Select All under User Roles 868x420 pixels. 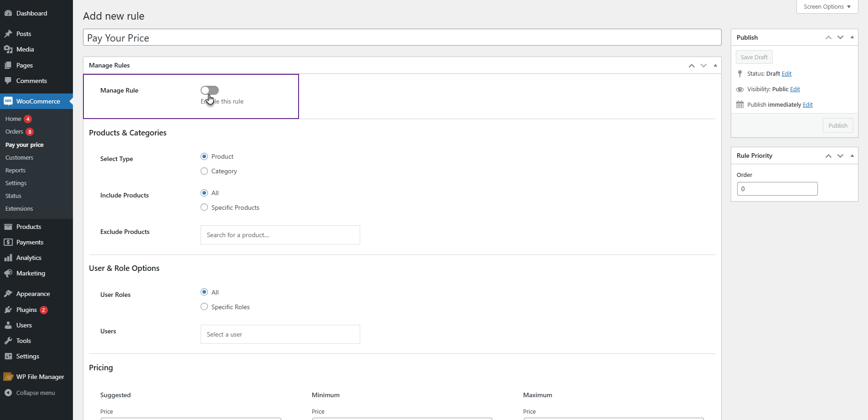click(x=204, y=292)
